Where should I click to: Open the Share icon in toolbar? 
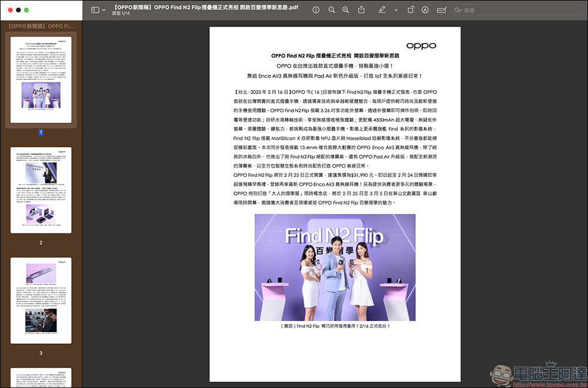pos(362,10)
